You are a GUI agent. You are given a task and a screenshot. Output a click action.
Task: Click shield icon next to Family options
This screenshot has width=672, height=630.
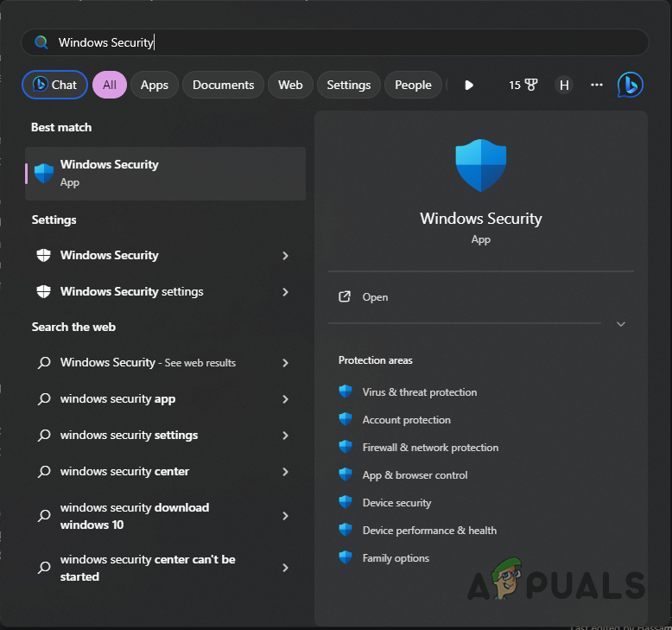click(x=346, y=557)
